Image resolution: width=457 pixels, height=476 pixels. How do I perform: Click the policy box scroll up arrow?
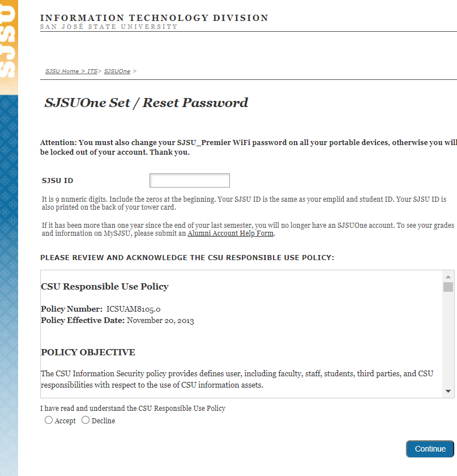448,275
